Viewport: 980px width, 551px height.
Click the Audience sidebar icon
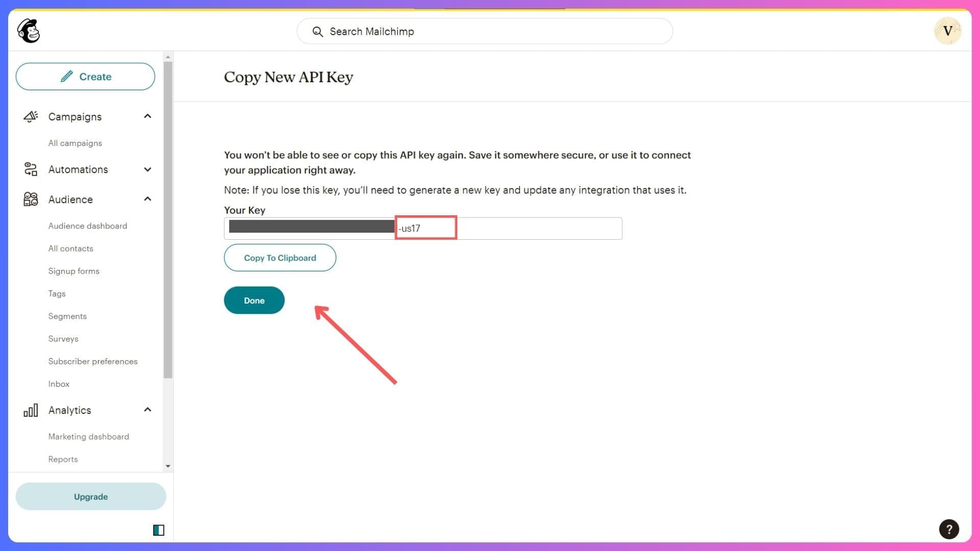click(30, 199)
